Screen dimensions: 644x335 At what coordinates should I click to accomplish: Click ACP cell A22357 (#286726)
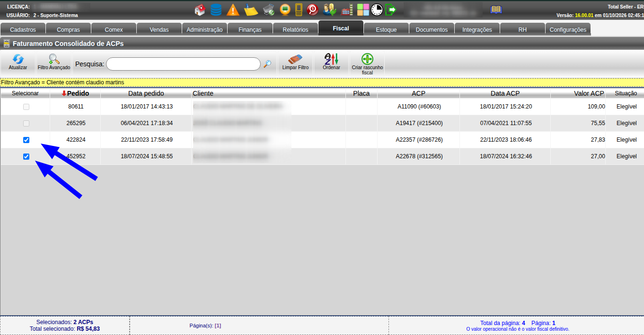[x=419, y=140]
